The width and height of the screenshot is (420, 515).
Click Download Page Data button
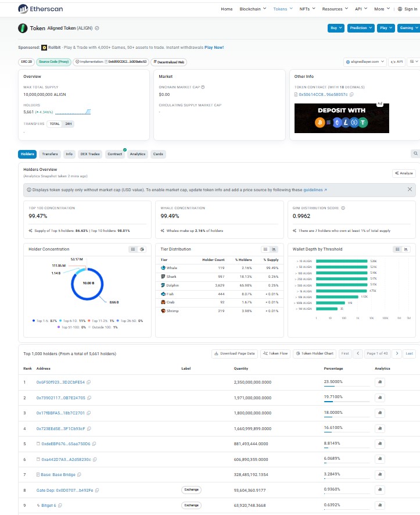[x=235, y=353]
